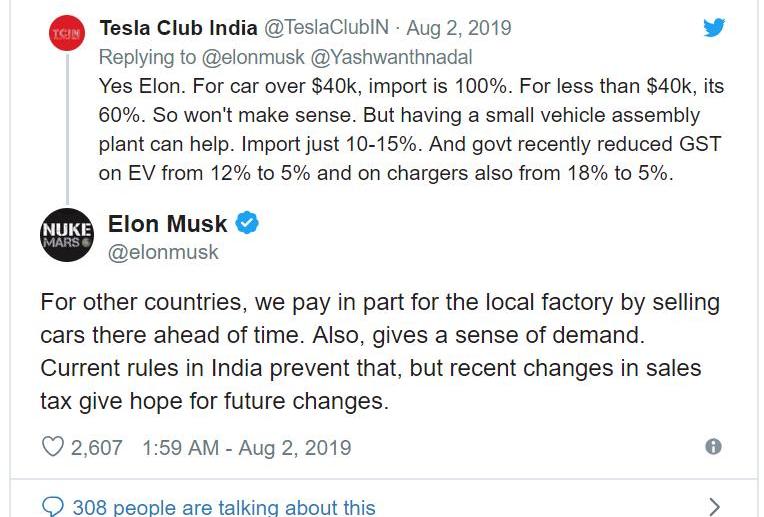Open Tesla Club India red avatar
This screenshot has height=517, width=764.
click(67, 33)
